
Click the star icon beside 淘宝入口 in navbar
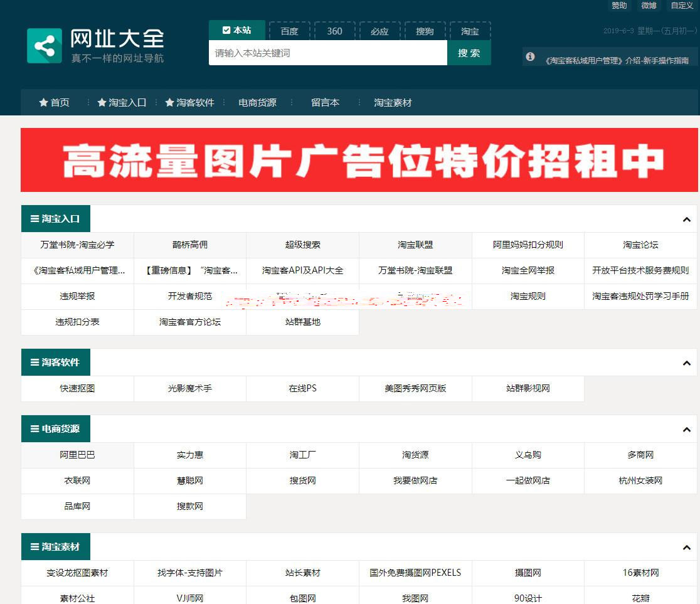[102, 102]
